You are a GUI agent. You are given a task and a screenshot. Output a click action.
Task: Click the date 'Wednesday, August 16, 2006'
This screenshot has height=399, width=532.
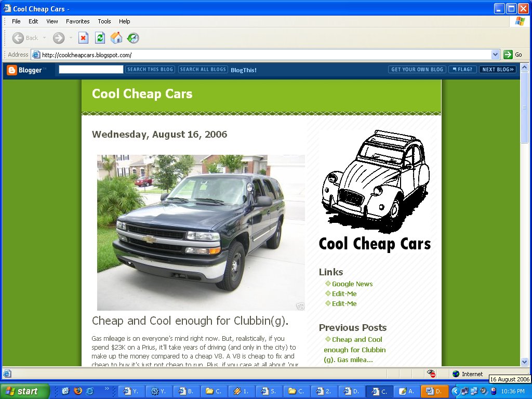tap(159, 135)
